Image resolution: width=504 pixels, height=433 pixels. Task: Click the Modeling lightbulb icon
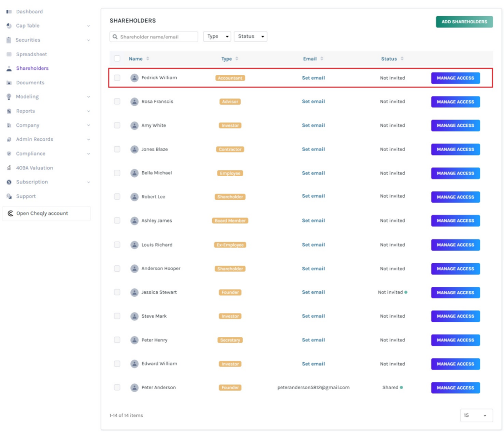coord(9,97)
